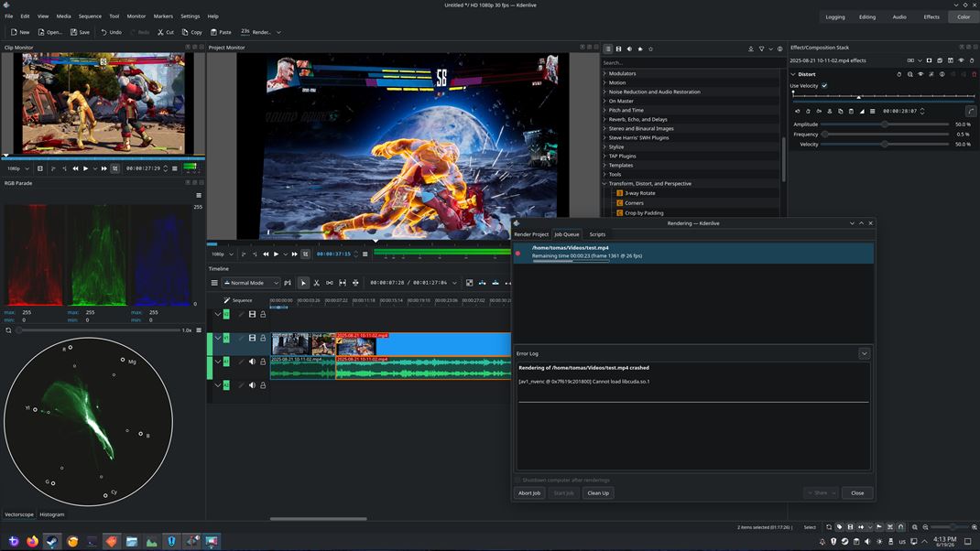Expand the Modulators effects category
This screenshot has width=980, height=551.
click(604, 74)
